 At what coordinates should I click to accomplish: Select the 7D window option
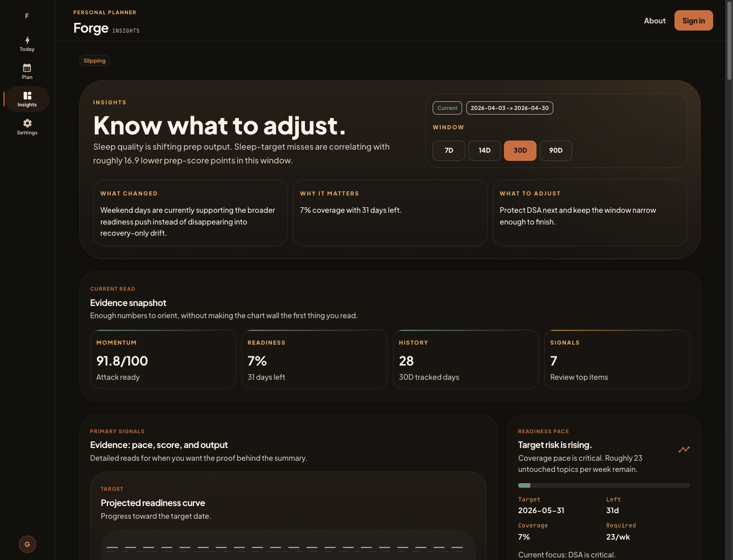pos(449,151)
